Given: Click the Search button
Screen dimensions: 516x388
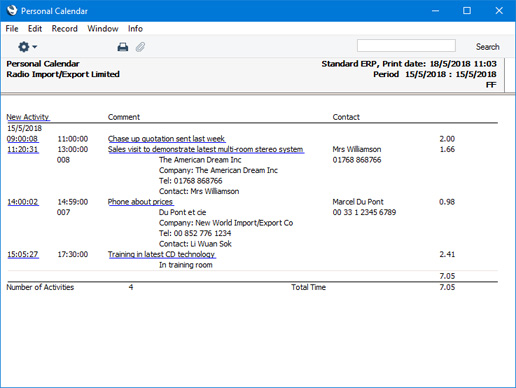Looking at the screenshot, I should pos(487,47).
